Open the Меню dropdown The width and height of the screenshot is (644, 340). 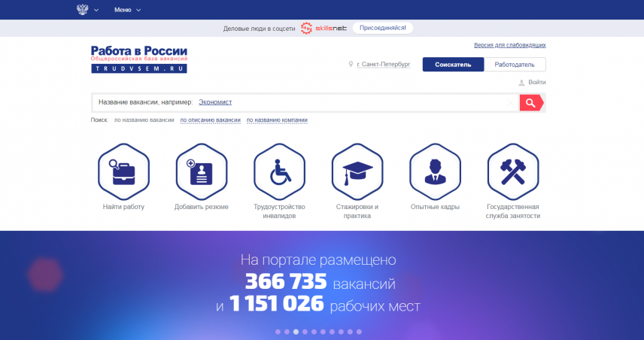pyautogui.click(x=127, y=10)
